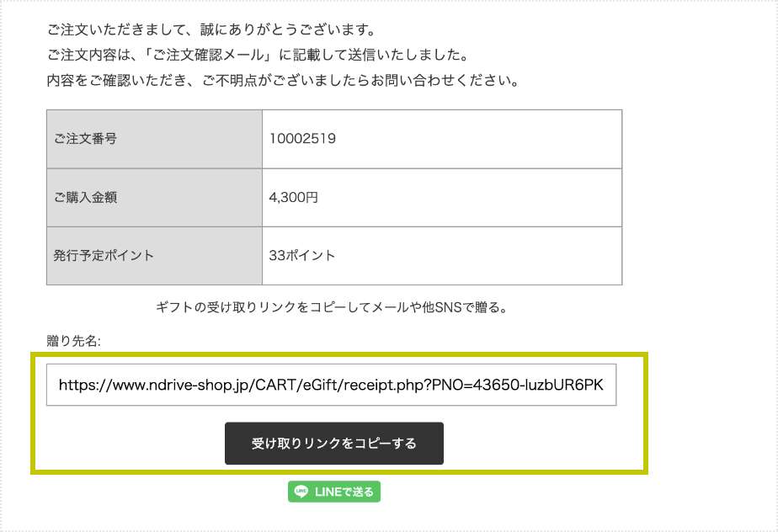The height and width of the screenshot is (532, 778).
Task: Click the 発行予定ポイント header cell
Action: click(154, 256)
